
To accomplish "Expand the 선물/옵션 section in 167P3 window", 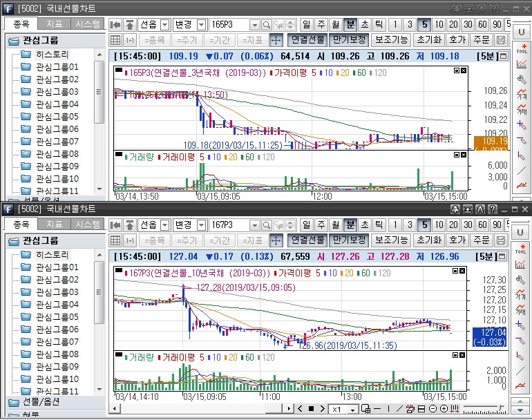I will pyautogui.click(x=55, y=402).
